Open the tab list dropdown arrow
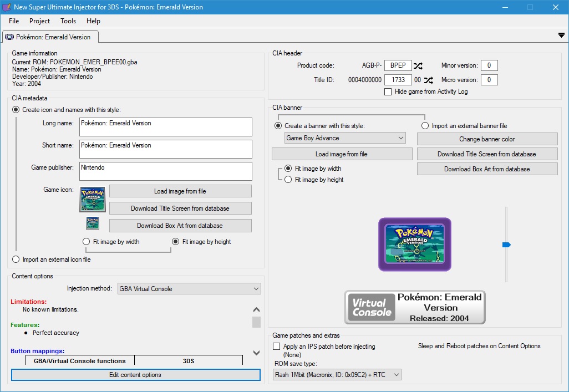569x392 pixels. click(x=561, y=35)
